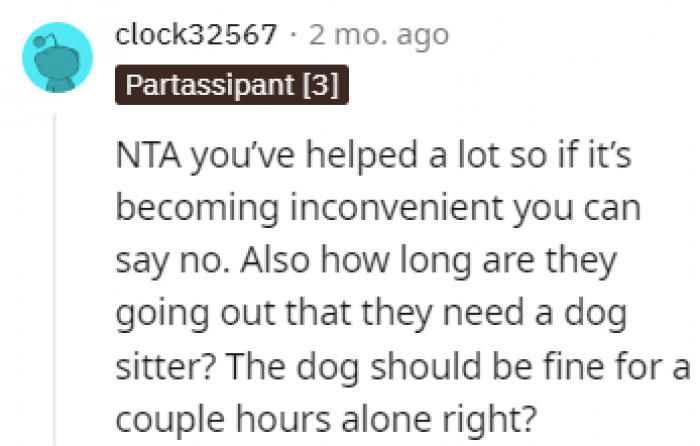Open the clock32567 username profile link
This screenshot has width=700, height=446.
[x=196, y=36]
